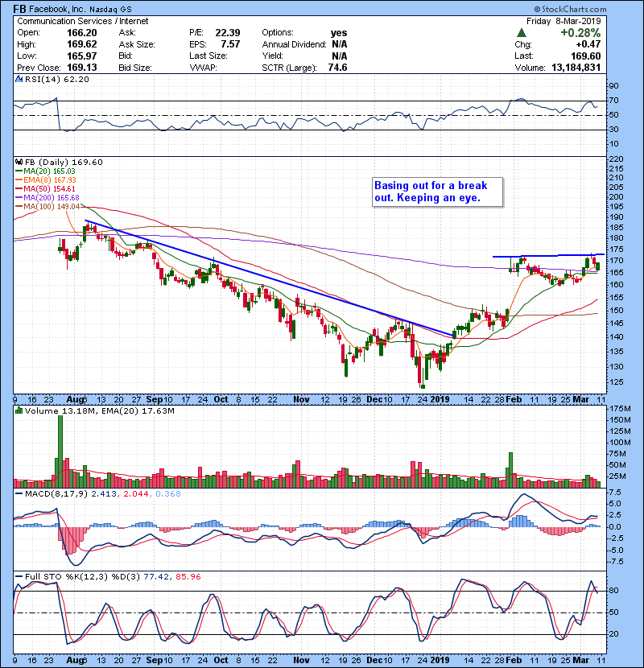Click the candlestick icon beside FB (Daily)

click(19, 163)
